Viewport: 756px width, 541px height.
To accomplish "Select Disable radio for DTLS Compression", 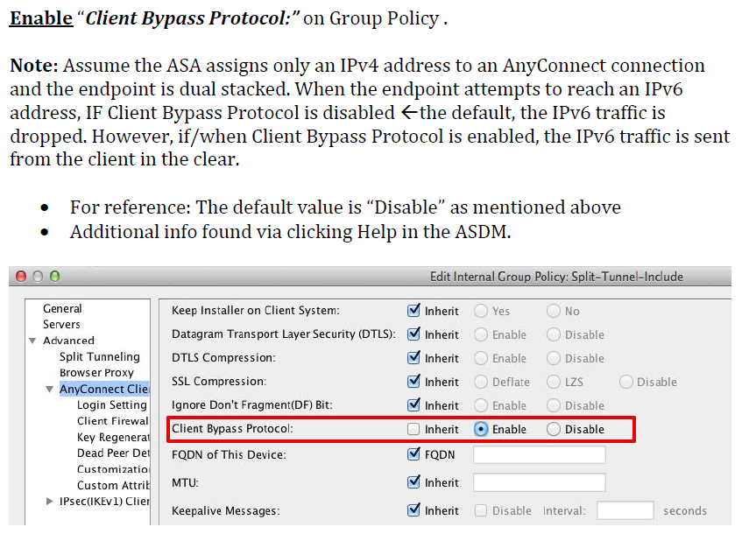I will click(x=553, y=358).
